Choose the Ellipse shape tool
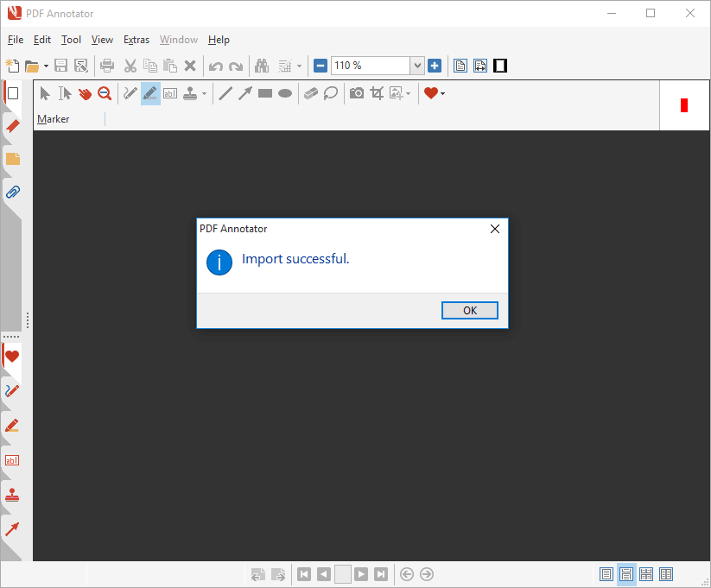The image size is (711, 588). click(x=285, y=93)
